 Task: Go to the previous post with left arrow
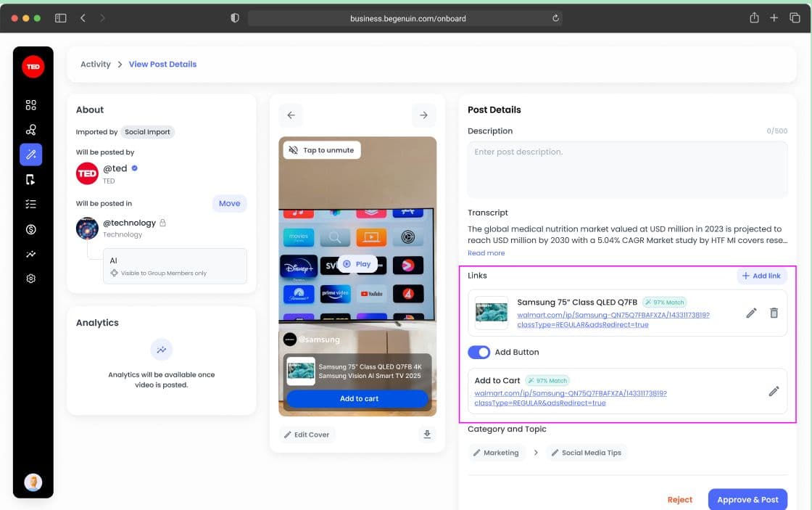[291, 115]
